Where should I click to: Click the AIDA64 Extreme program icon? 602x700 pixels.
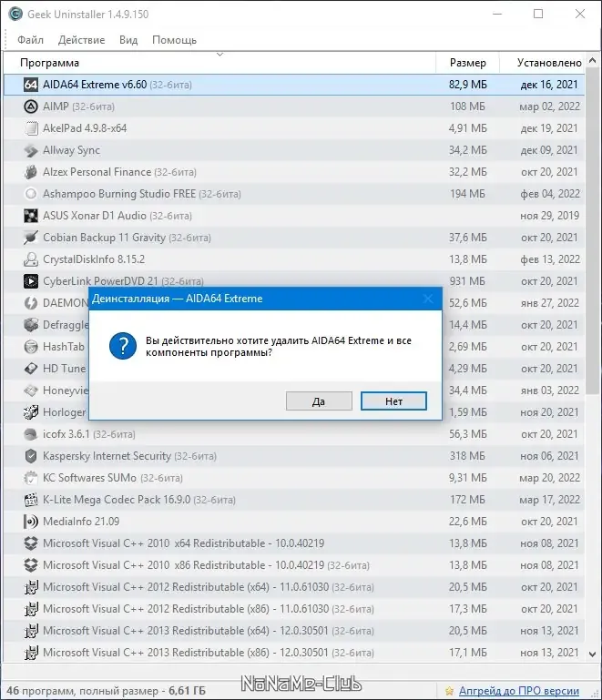pos(31,85)
